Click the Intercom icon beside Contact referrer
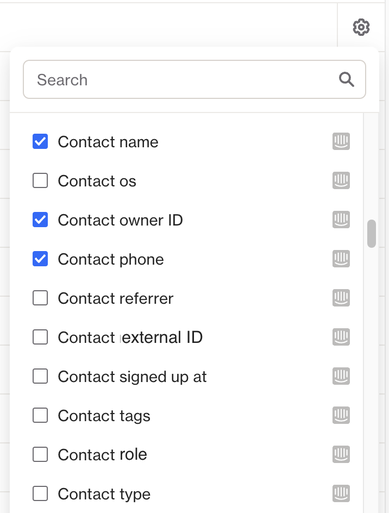This screenshot has height=513, width=389. (x=341, y=298)
